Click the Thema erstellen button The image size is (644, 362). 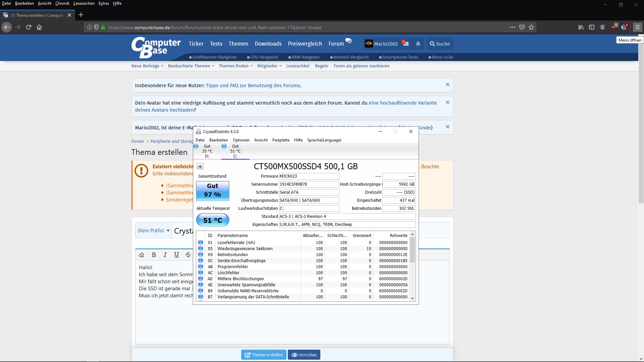[x=264, y=355]
